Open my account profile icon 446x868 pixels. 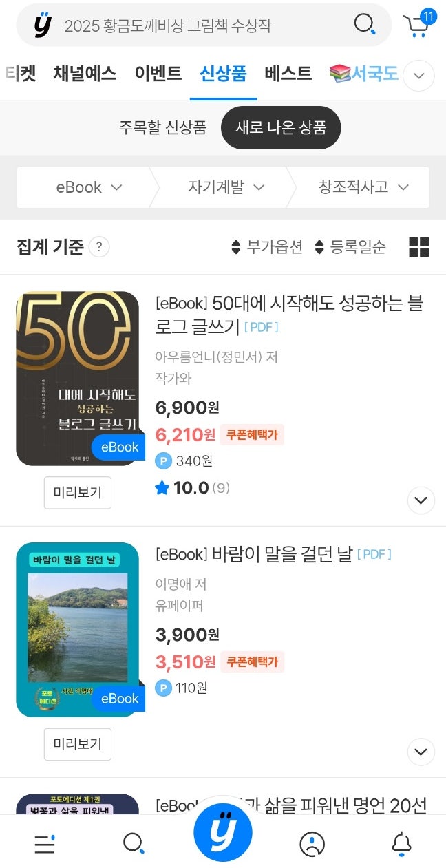(x=312, y=843)
